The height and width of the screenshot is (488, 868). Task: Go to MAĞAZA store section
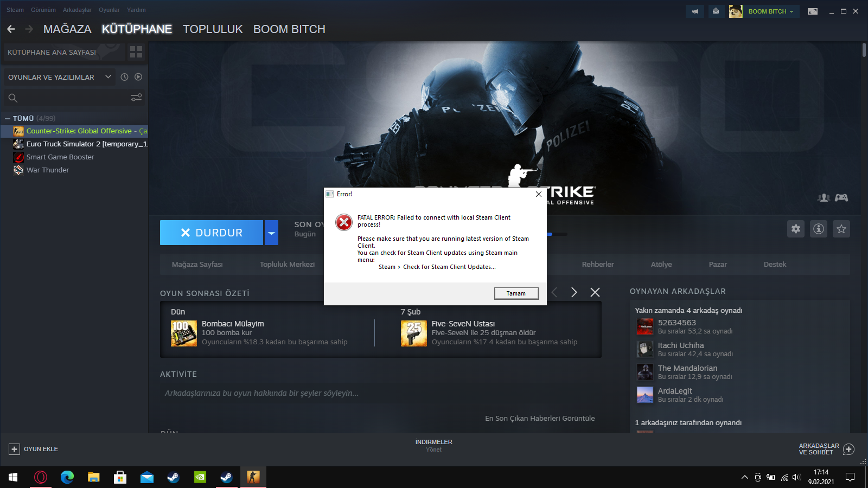pyautogui.click(x=67, y=29)
